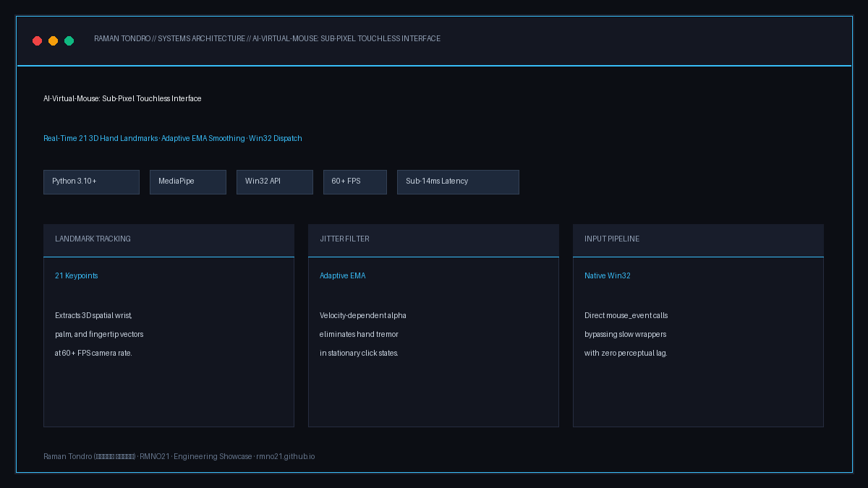Select the title bar text starting "RAMAN TONDRO // SYSTEMS ARCHITECTURE"
The width and height of the screenshot is (868, 488).
(267, 39)
